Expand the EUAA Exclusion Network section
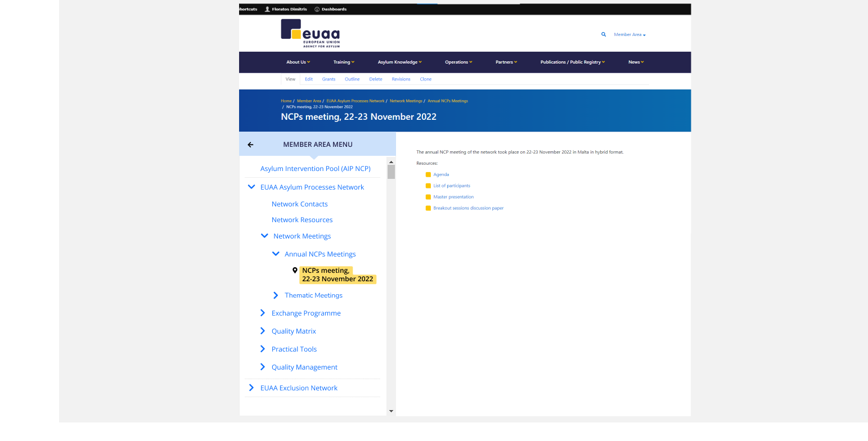The height and width of the screenshot is (441, 868). point(251,388)
